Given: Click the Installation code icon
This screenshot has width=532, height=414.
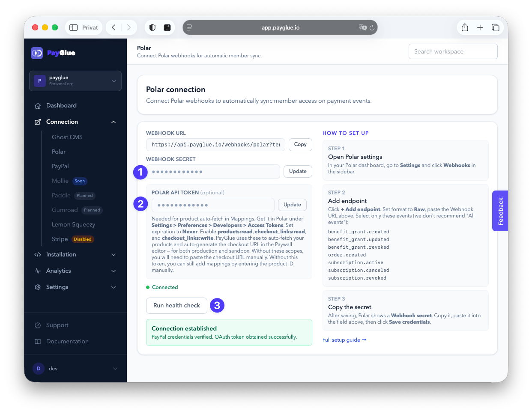Looking at the screenshot, I should coord(38,255).
